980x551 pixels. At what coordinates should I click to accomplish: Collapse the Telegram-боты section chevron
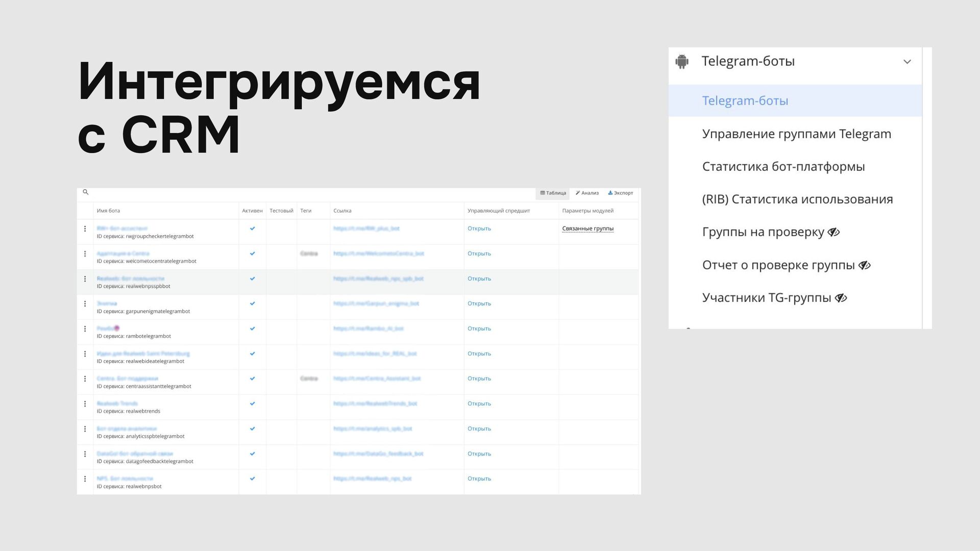coord(907,62)
